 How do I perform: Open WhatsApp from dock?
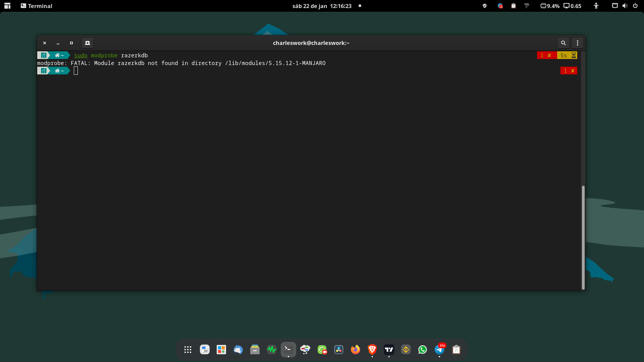(x=423, y=350)
